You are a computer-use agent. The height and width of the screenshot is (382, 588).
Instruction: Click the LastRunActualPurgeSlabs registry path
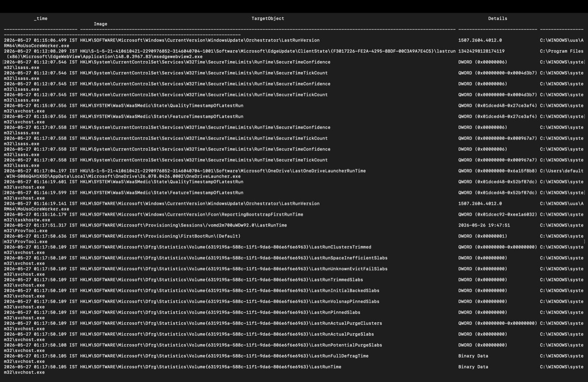pyautogui.click(x=227, y=335)
